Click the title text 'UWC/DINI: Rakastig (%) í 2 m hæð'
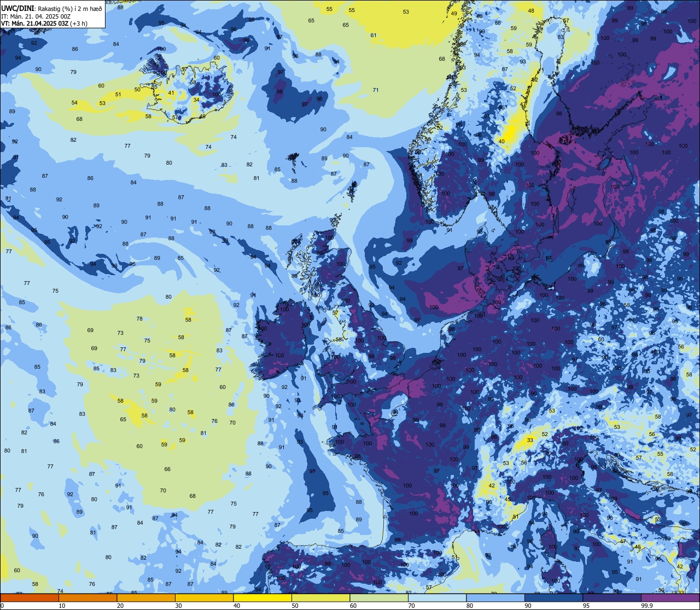This screenshot has width=700, height=610. coord(51,9)
